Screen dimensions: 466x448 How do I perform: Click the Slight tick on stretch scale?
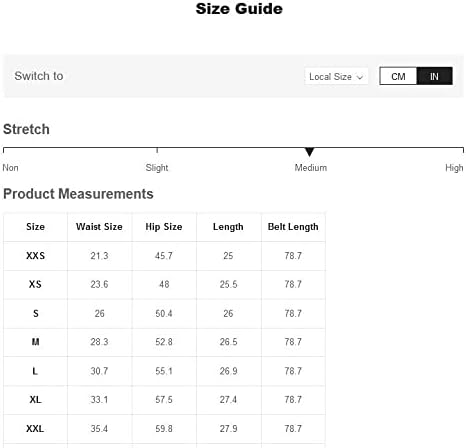pyautogui.click(x=157, y=150)
